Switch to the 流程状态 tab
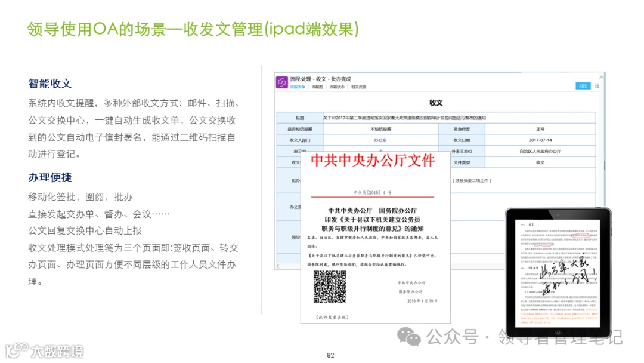644x363 pixels. click(336, 88)
